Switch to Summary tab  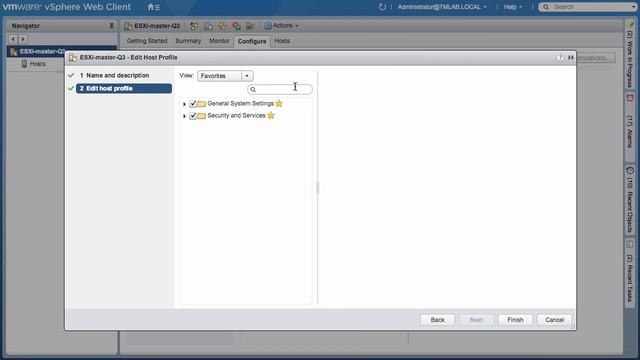[x=188, y=41]
